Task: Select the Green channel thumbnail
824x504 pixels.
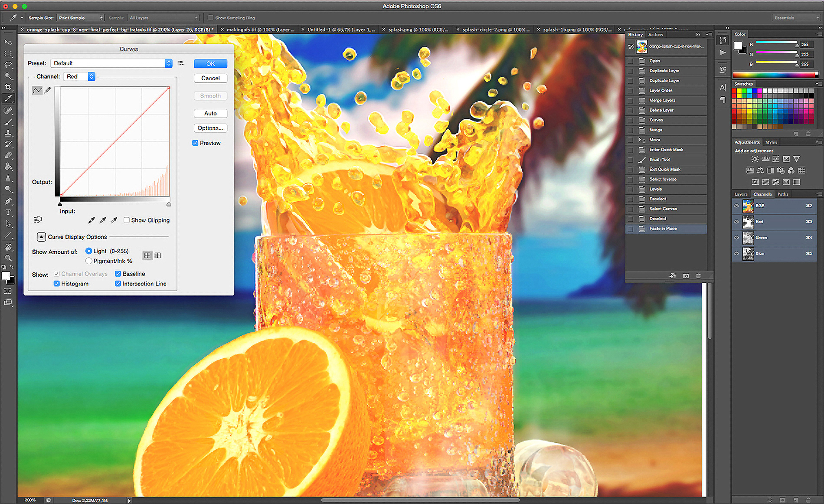Action: click(x=748, y=238)
